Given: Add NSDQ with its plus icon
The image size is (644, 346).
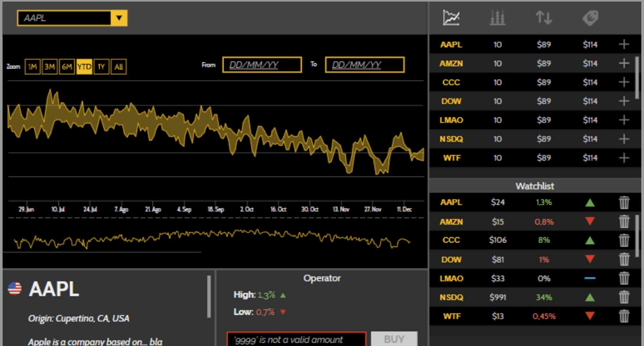Looking at the screenshot, I should 624,139.
